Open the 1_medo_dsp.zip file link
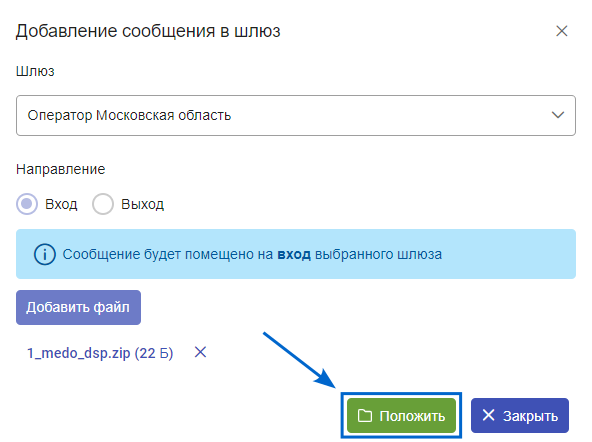 (x=100, y=353)
